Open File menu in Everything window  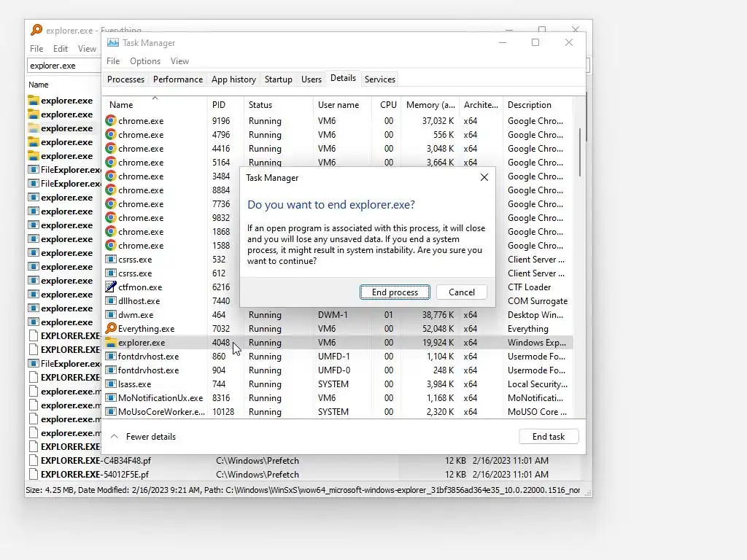coord(36,49)
